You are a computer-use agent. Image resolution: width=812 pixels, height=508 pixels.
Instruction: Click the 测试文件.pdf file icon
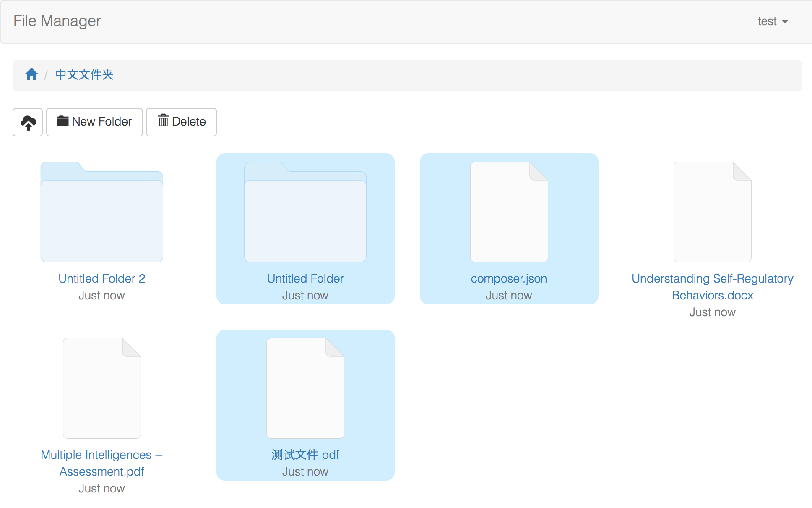(305, 388)
